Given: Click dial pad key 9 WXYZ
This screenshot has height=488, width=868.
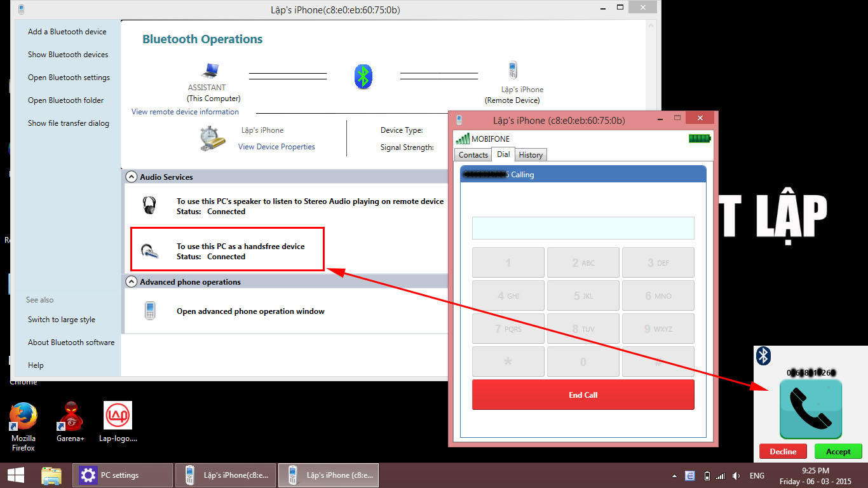Looking at the screenshot, I should [x=658, y=329].
